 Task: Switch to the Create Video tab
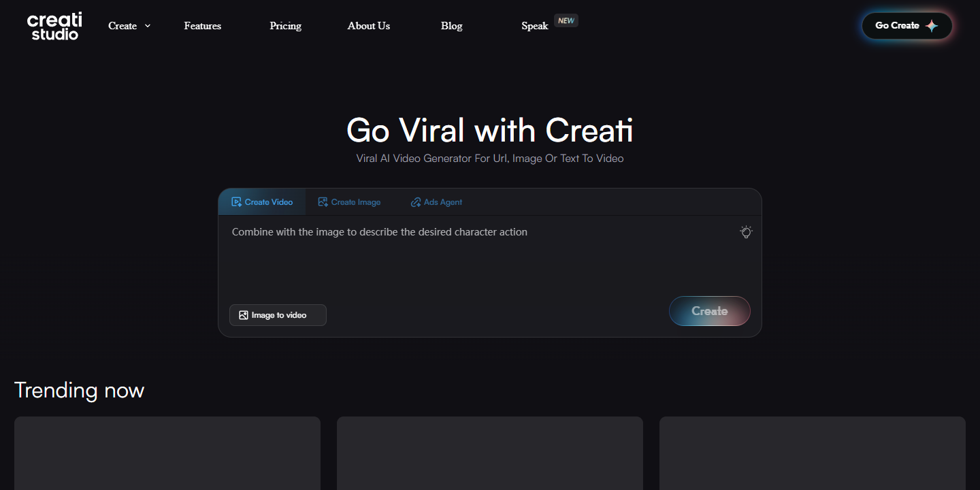(262, 202)
